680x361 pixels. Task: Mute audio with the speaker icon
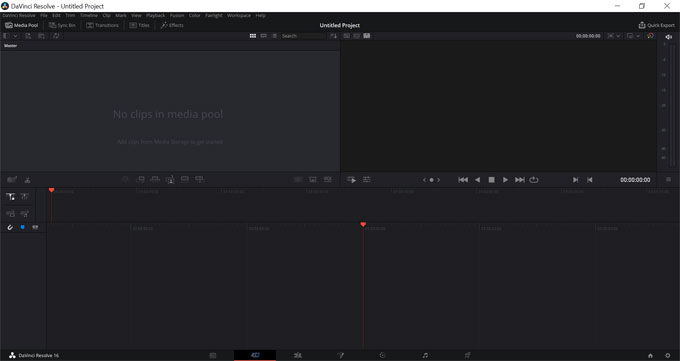[x=669, y=37]
